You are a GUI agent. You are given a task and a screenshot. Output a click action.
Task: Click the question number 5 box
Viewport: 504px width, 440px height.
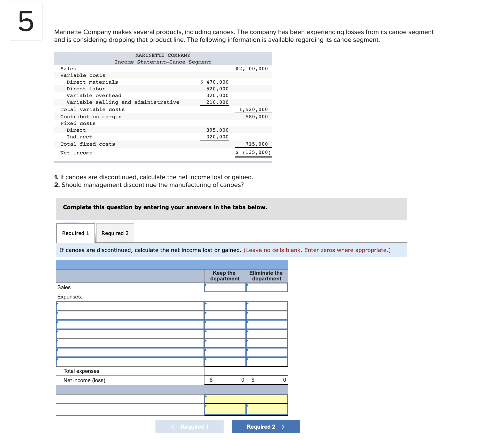point(26,21)
